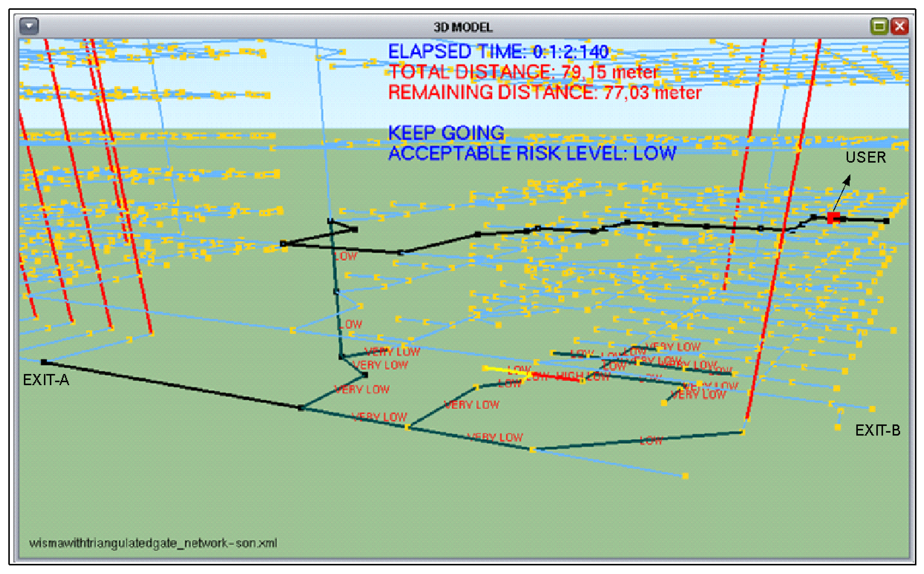Click the black node at route's far-right end

tap(886, 221)
